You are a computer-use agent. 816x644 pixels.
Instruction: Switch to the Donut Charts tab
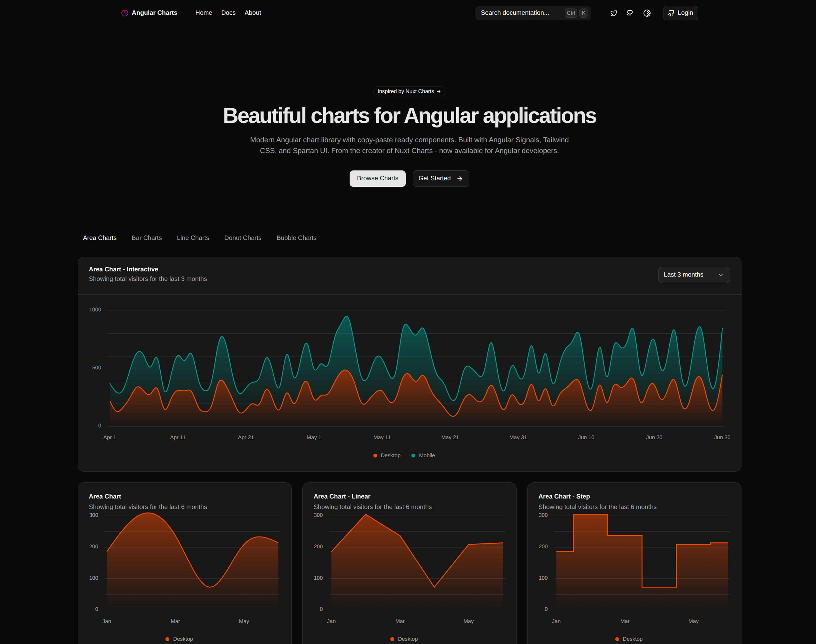tap(243, 238)
